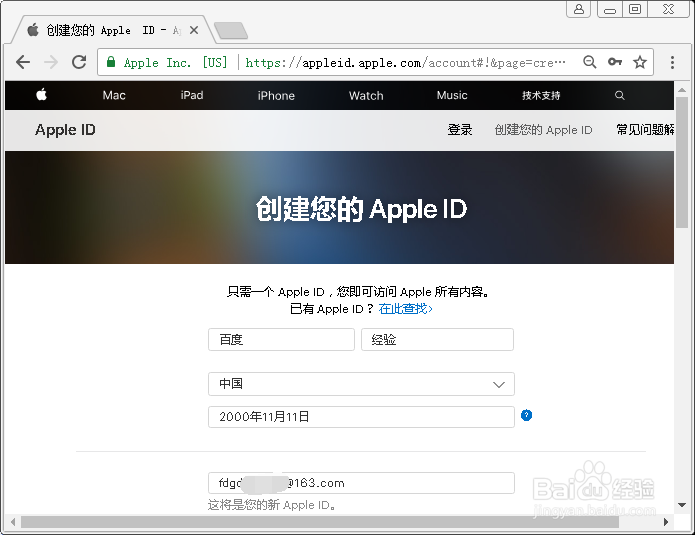Click the Apple ID heading link
The image size is (695, 535).
pyautogui.click(x=65, y=130)
